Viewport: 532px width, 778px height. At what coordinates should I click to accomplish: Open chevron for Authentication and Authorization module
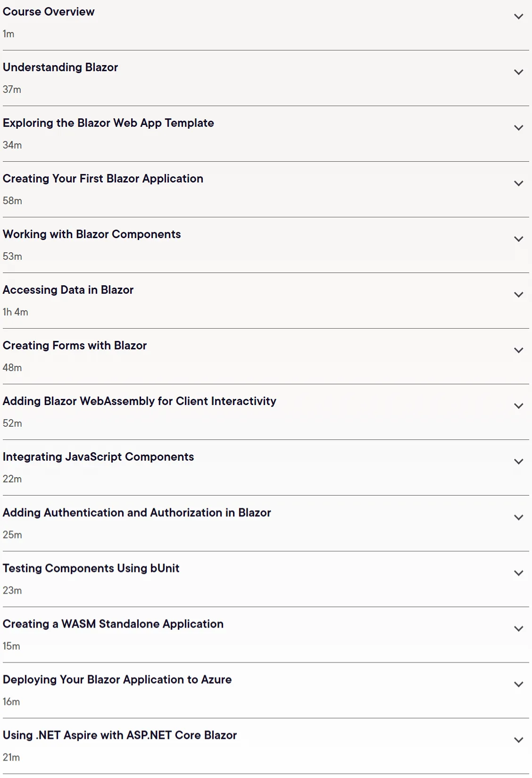click(x=518, y=518)
